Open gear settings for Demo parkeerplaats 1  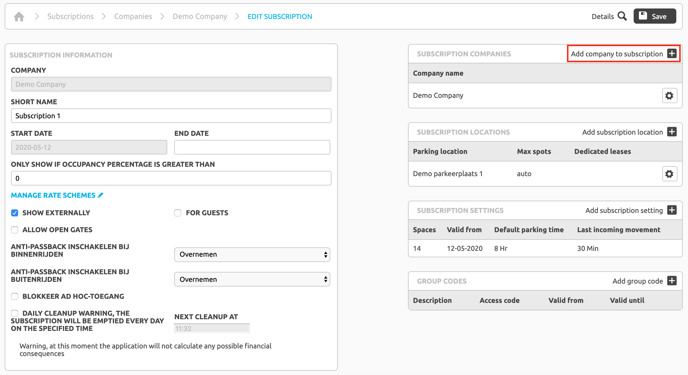(x=669, y=174)
